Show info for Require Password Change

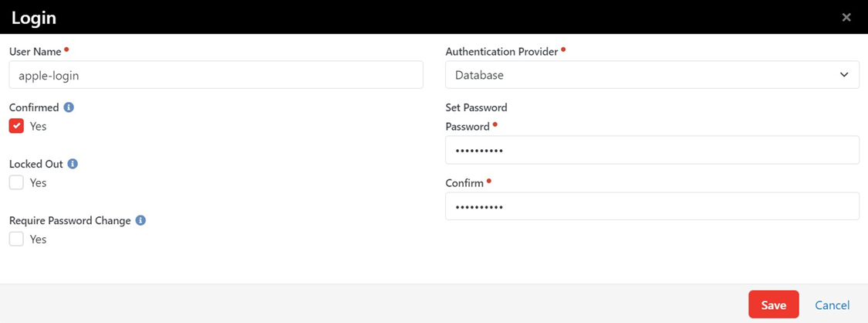pyautogui.click(x=140, y=220)
